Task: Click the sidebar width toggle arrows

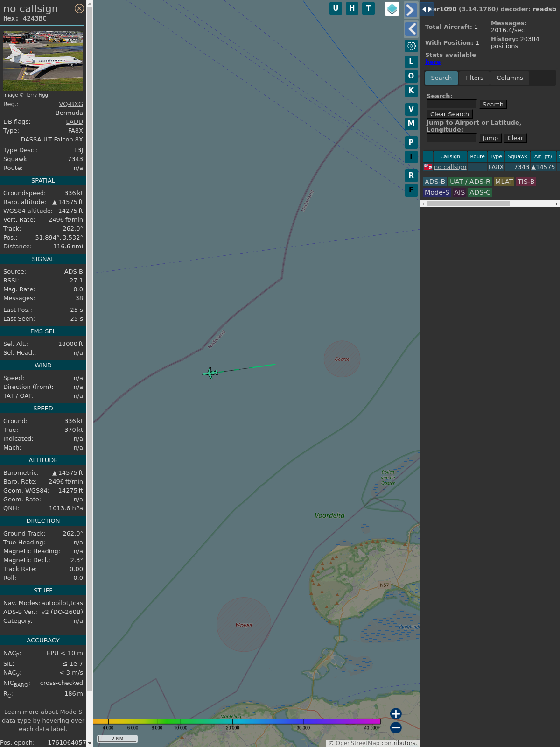Action: pyautogui.click(x=427, y=9)
